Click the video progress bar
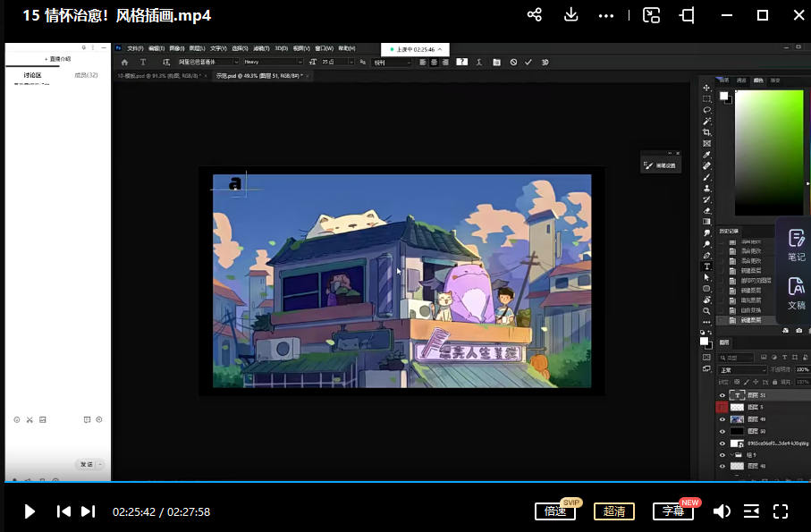 (x=402, y=483)
